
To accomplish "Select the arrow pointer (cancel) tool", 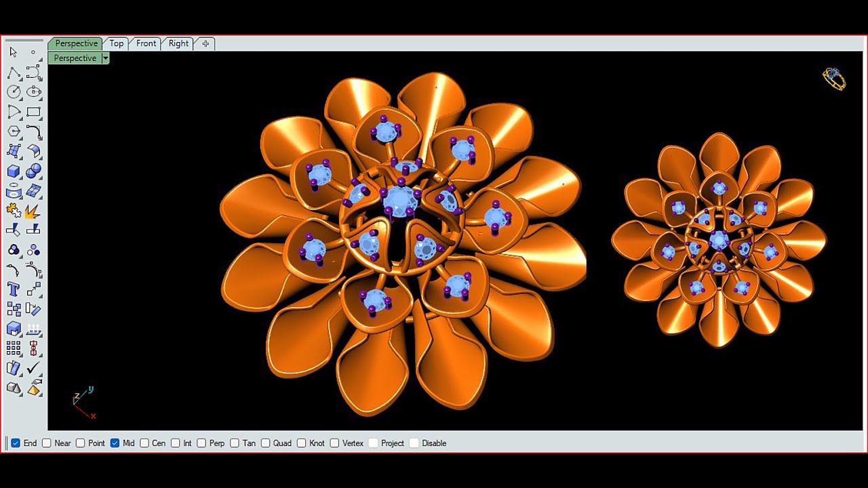I will pyautogui.click(x=14, y=52).
